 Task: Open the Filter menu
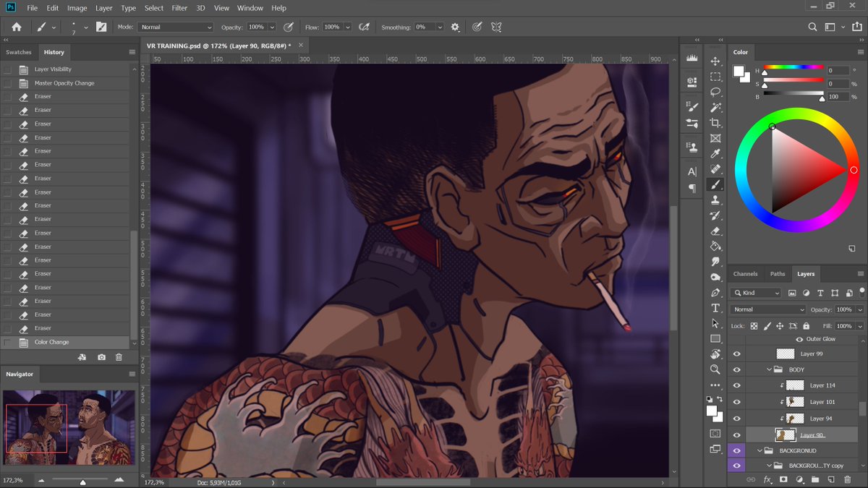(x=179, y=8)
